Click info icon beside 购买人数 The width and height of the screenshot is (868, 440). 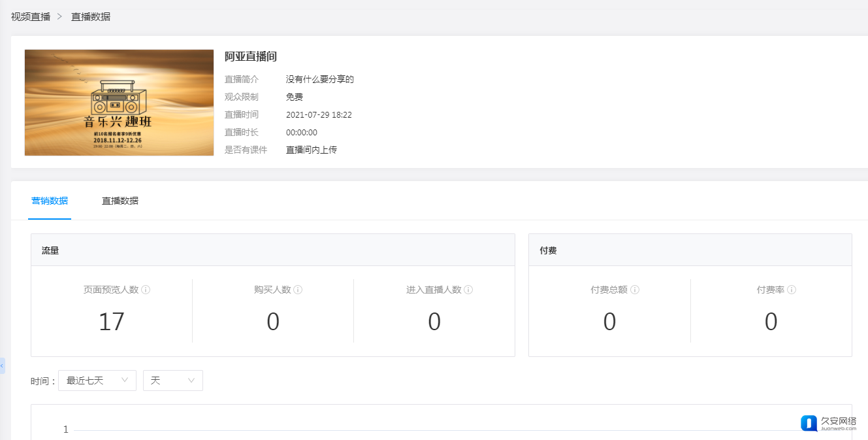[298, 290]
